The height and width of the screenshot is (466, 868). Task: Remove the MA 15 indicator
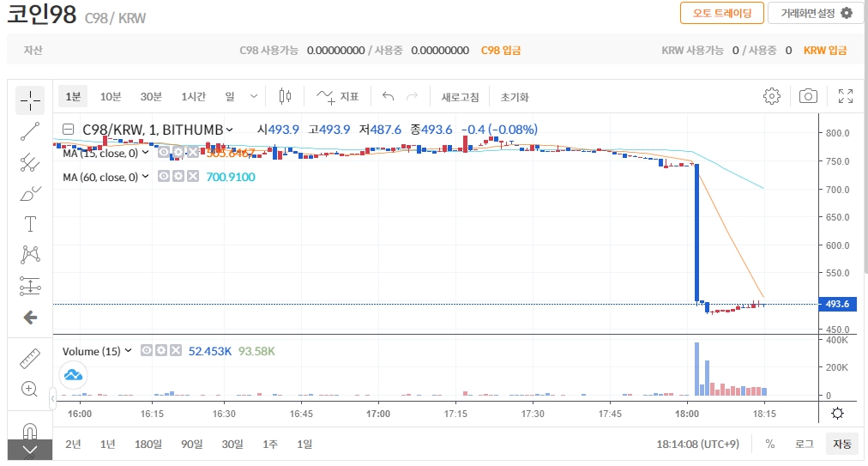pyautogui.click(x=192, y=153)
